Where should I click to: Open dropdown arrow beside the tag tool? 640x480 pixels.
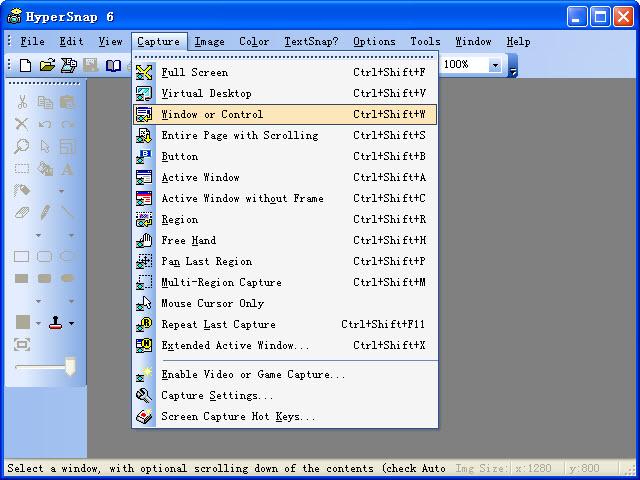(62, 191)
